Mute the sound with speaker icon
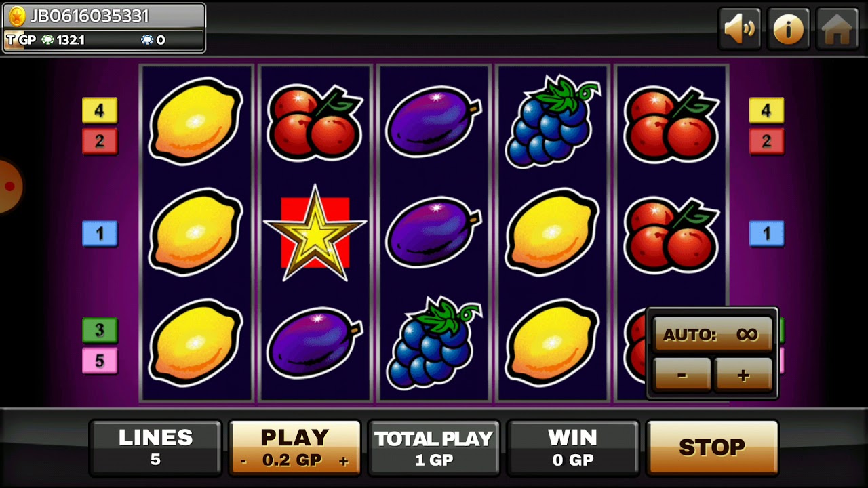Screen dimensions: 868x488 coord(740,29)
